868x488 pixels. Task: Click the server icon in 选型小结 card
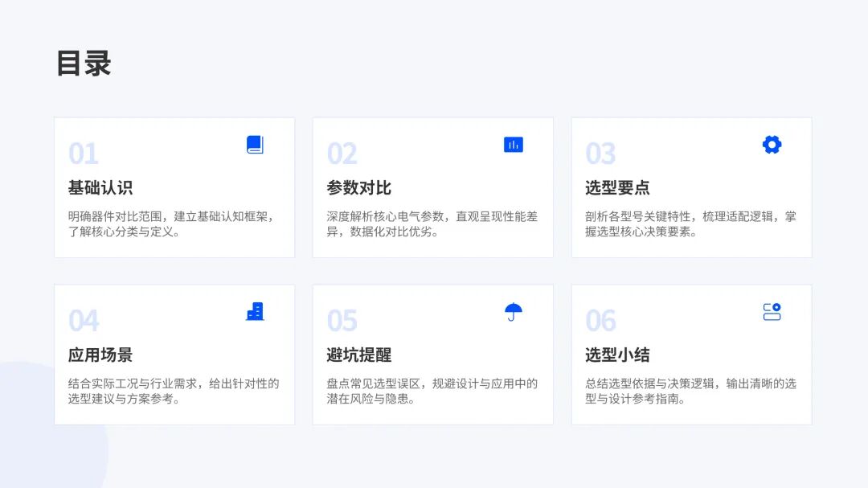pos(772,312)
